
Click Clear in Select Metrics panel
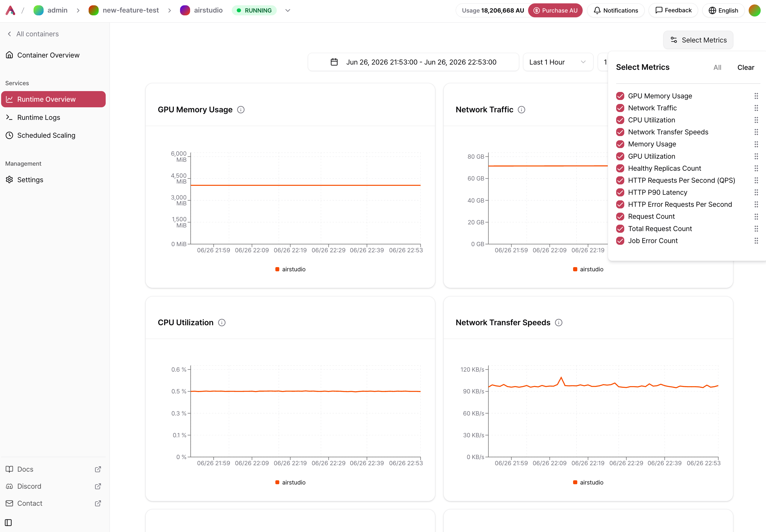pyautogui.click(x=746, y=67)
